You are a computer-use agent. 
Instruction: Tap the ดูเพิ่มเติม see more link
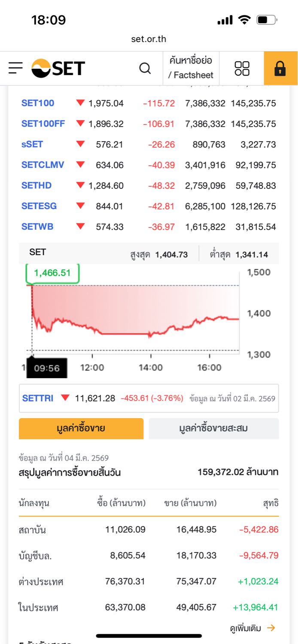(246, 628)
